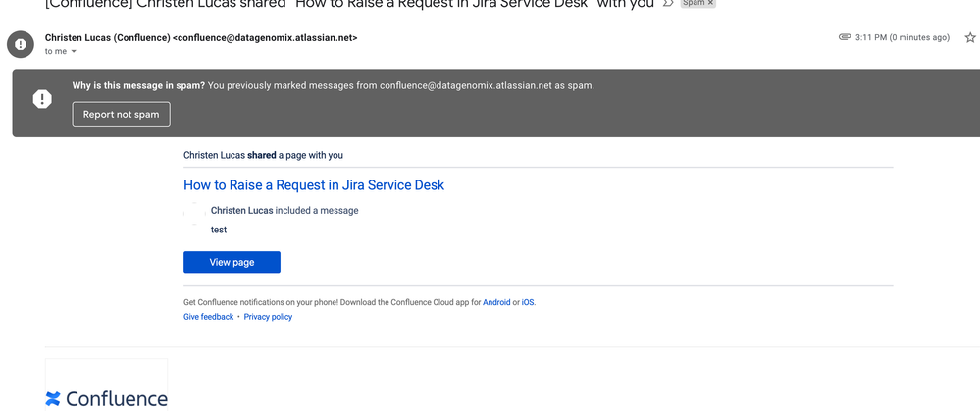Click the 'Christen Lucas shared a page with you' line
Viewport: 980px width, 411px height.
(x=263, y=155)
